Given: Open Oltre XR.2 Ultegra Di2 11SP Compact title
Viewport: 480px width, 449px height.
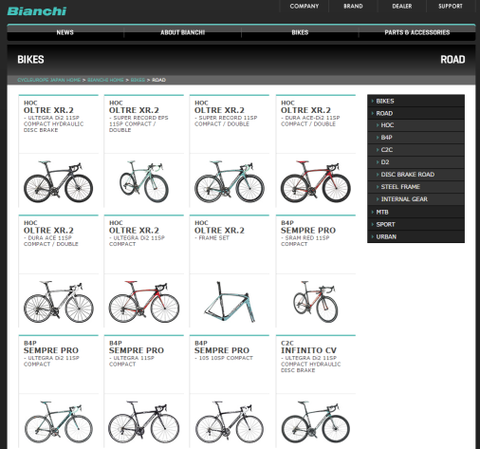Looking at the screenshot, I should coord(134,230).
